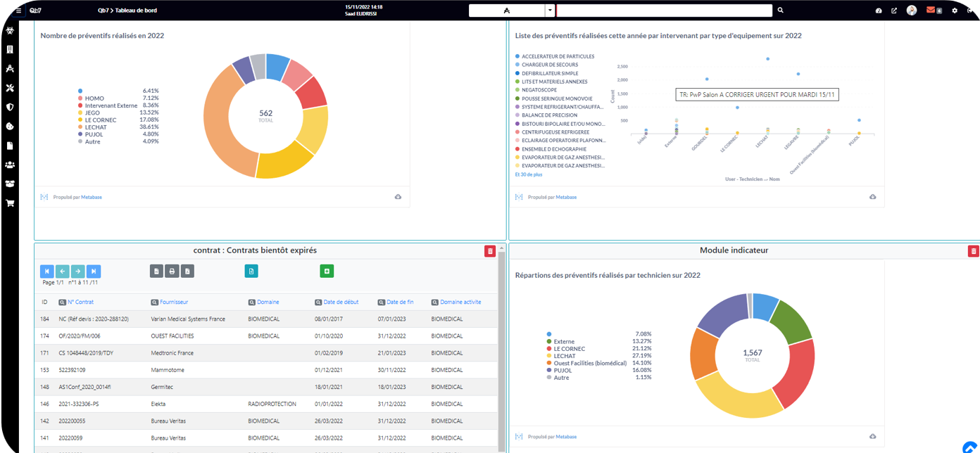Click the print button in contracts toolbar

point(171,271)
